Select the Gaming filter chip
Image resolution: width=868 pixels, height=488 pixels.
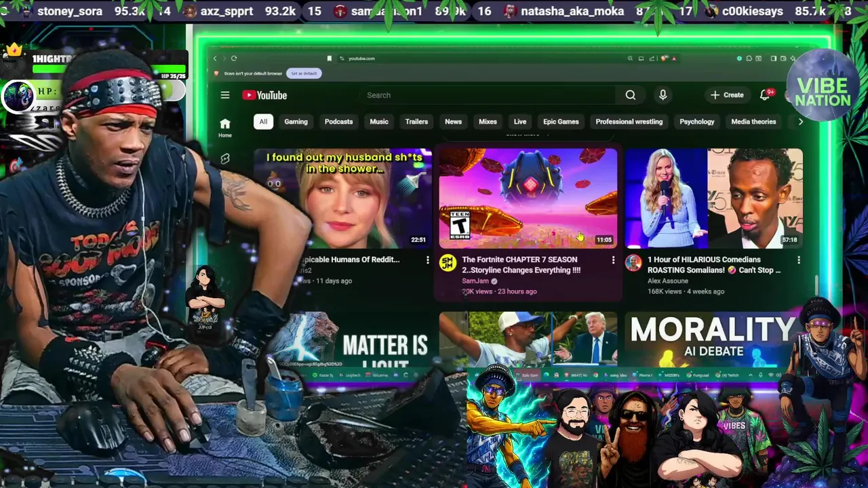click(296, 121)
